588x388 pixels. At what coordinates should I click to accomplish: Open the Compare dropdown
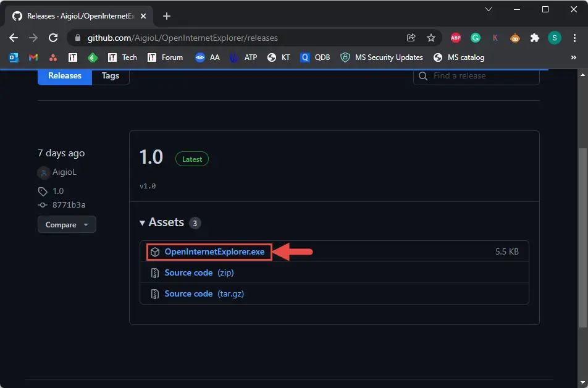(x=67, y=224)
